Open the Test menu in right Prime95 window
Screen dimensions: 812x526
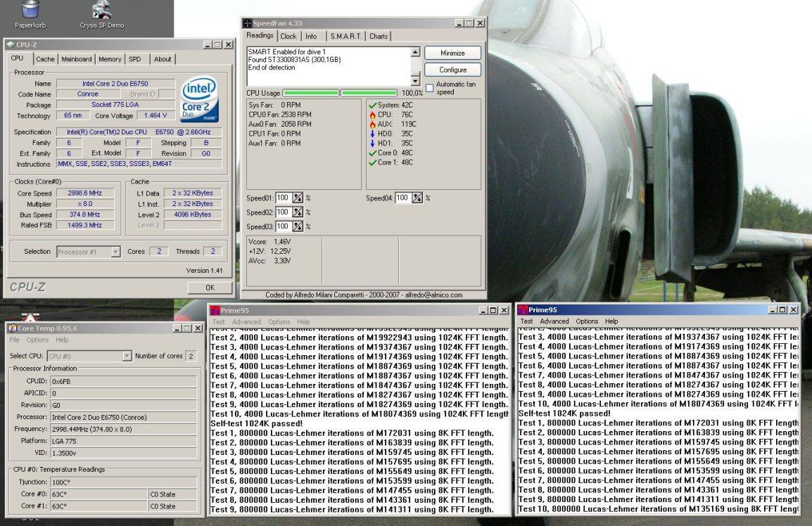pyautogui.click(x=526, y=321)
